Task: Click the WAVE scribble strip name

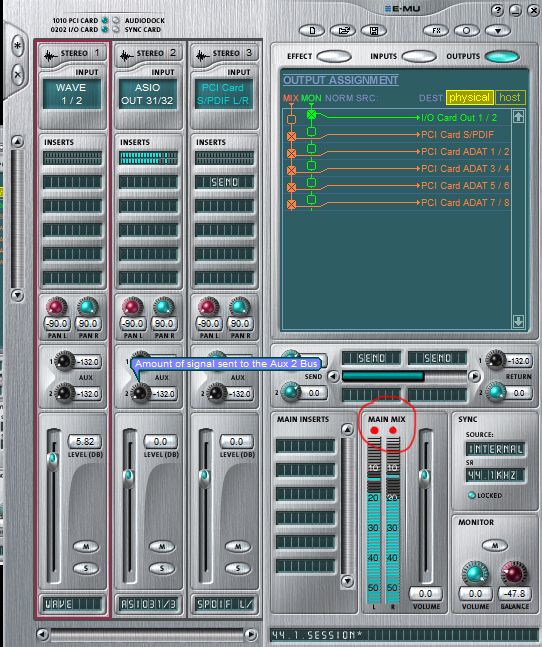Action: [x=72, y=604]
